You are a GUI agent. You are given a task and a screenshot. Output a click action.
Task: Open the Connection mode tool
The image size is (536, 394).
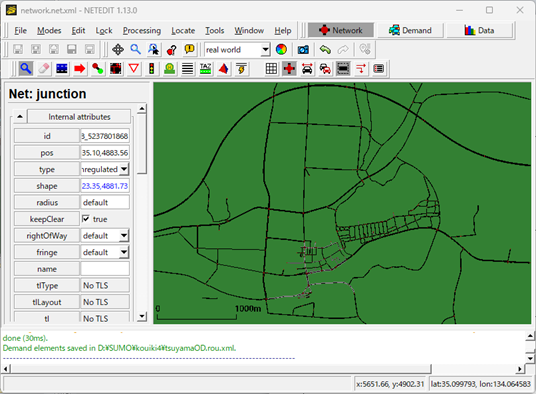(116, 69)
